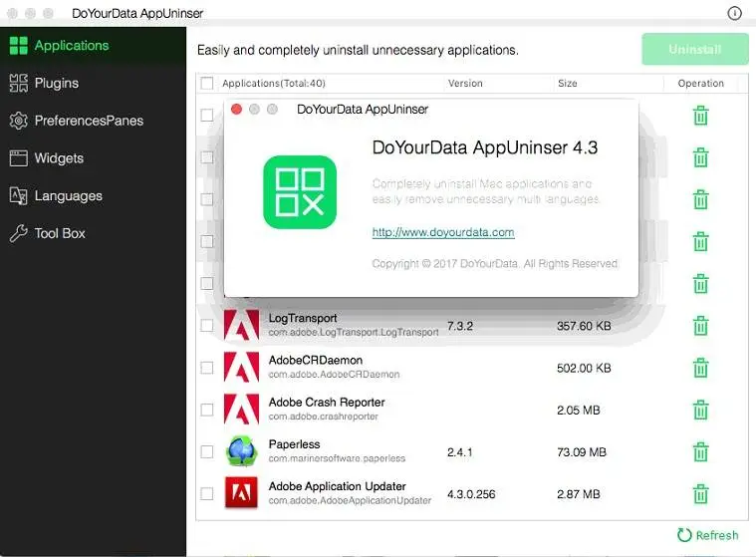Click the Applications grid icon in sidebar
Image resolution: width=756 pixels, height=557 pixels.
click(x=19, y=46)
